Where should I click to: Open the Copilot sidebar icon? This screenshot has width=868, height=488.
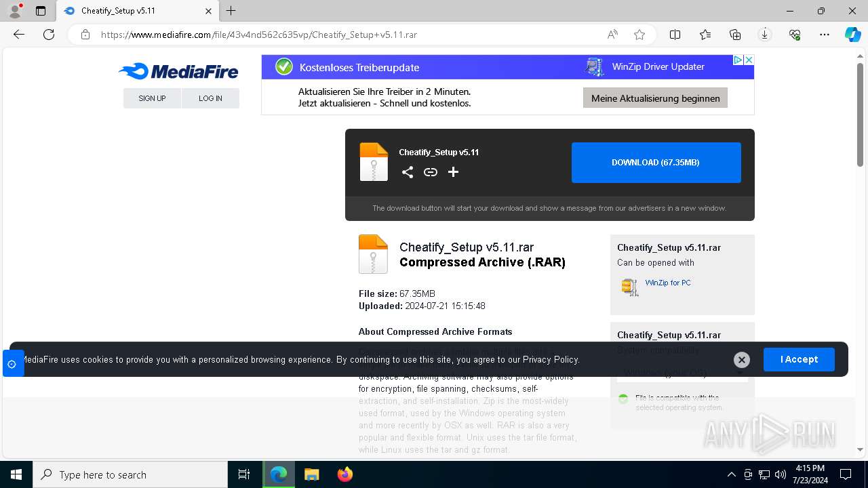(x=852, y=35)
